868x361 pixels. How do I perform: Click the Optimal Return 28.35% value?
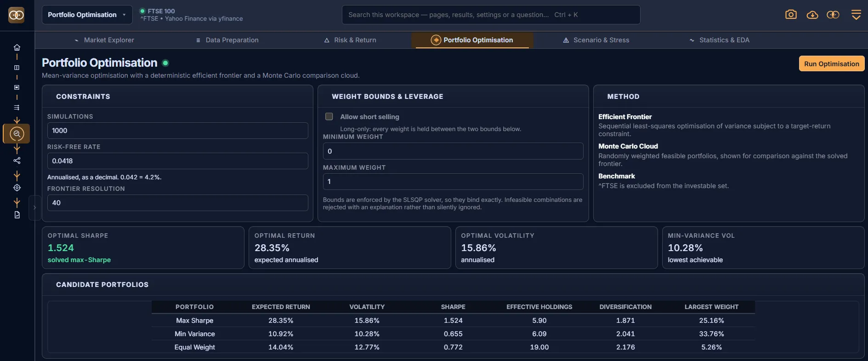click(272, 248)
